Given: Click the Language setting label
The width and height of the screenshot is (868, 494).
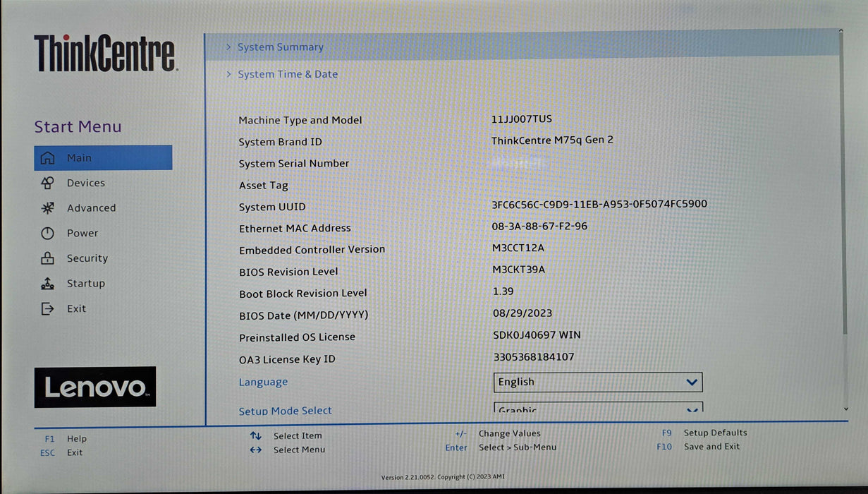Looking at the screenshot, I should point(263,382).
